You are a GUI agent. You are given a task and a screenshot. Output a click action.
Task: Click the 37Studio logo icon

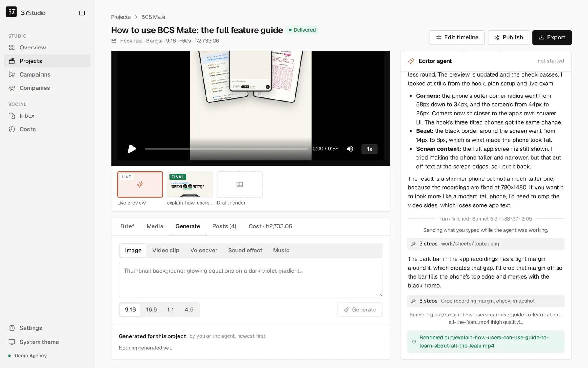click(x=11, y=12)
